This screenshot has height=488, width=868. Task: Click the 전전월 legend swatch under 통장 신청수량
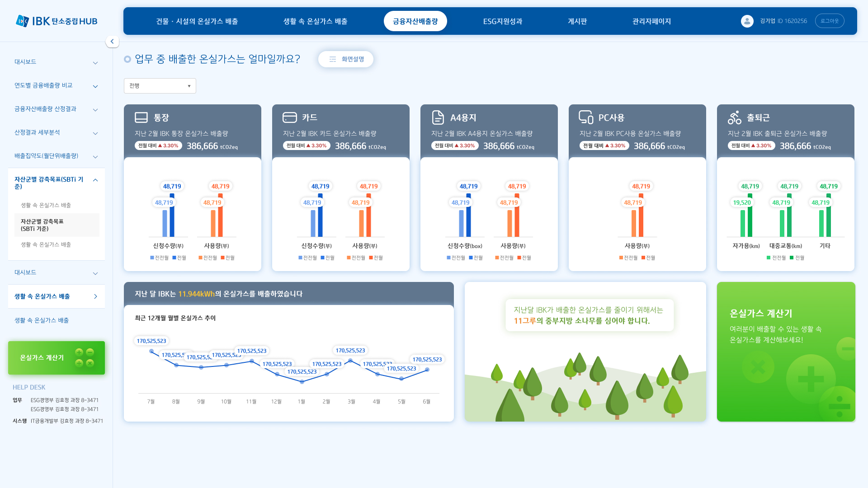[152, 258]
